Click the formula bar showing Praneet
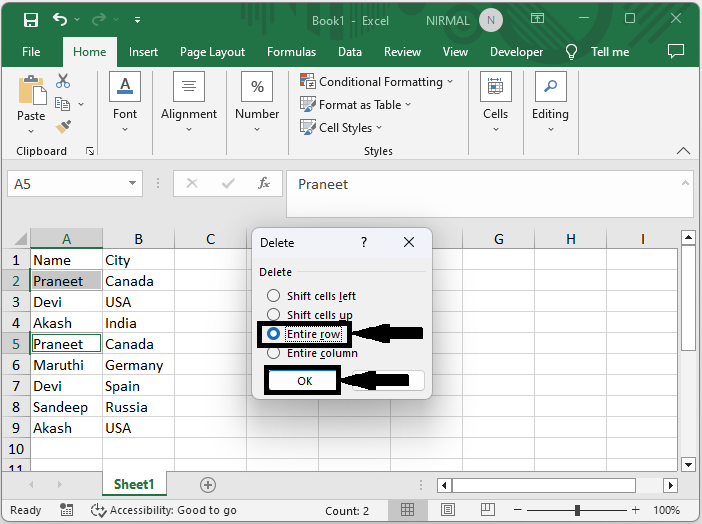The image size is (702, 524). pos(484,193)
